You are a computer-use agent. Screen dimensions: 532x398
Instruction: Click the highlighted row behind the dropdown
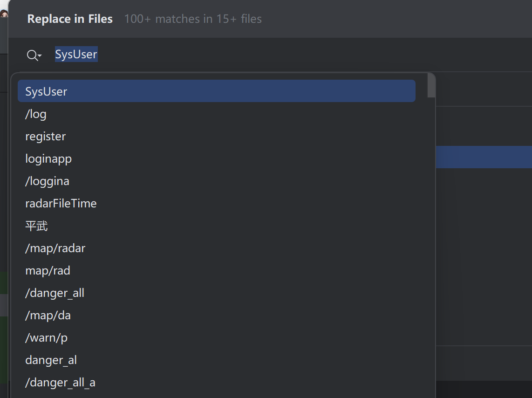tap(484, 157)
